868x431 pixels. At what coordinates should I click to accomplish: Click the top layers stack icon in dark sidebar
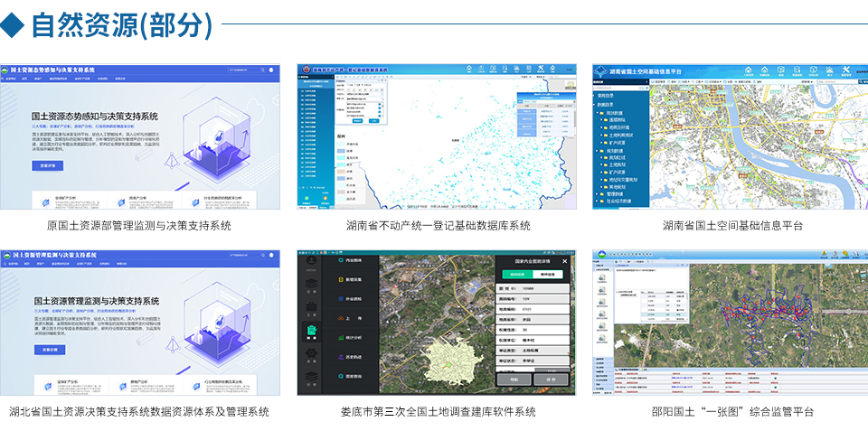coord(310,283)
